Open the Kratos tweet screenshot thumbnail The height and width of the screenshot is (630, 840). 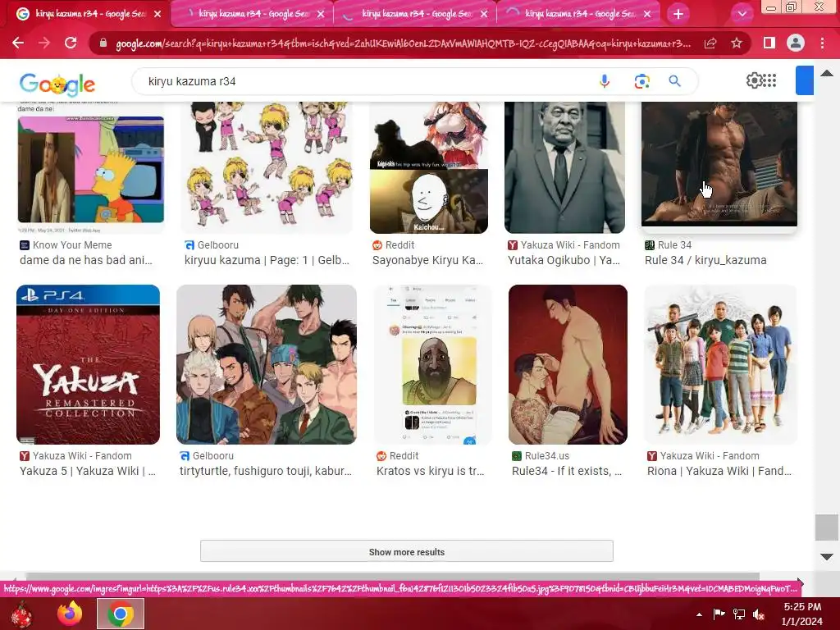point(431,364)
